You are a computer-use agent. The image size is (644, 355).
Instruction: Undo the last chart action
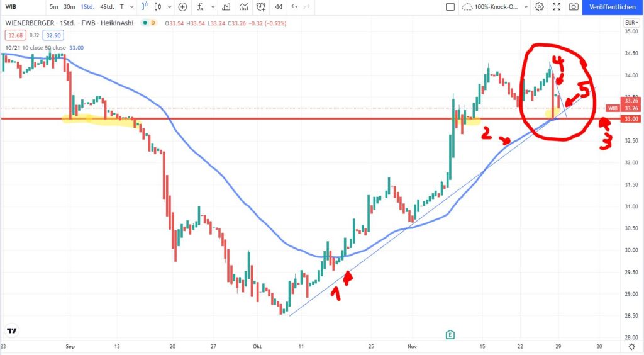click(294, 7)
